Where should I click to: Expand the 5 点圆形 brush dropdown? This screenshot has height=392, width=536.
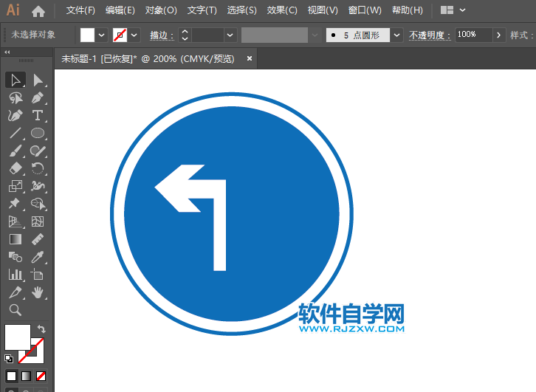click(397, 35)
